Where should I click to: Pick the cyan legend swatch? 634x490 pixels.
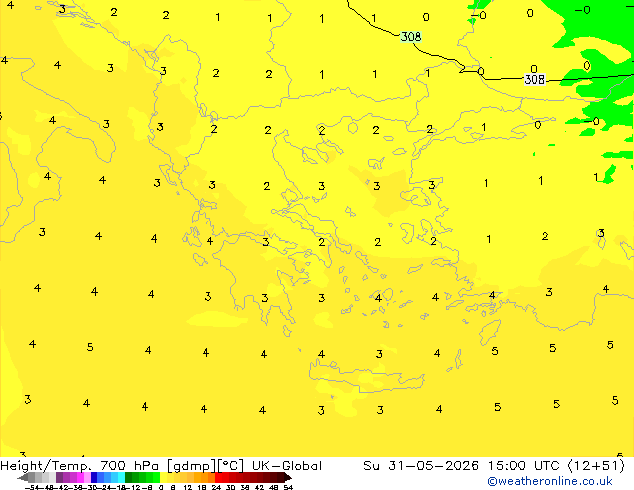(121, 477)
